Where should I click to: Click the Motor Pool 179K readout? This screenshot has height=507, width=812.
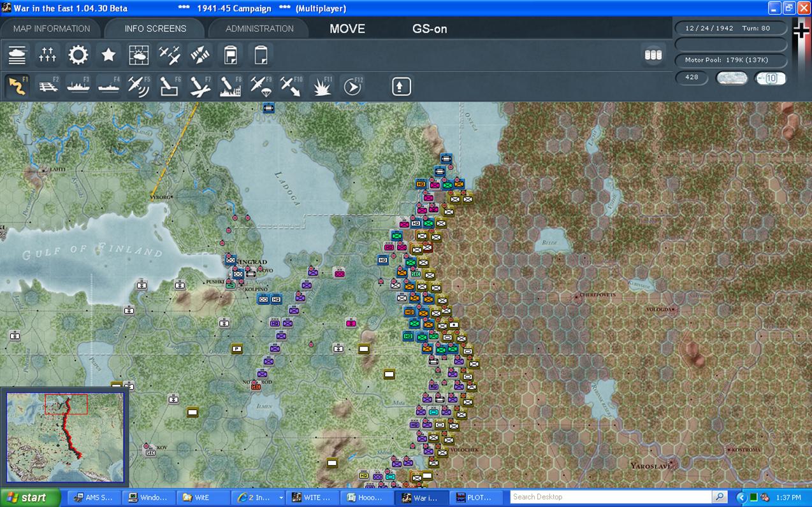731,60
